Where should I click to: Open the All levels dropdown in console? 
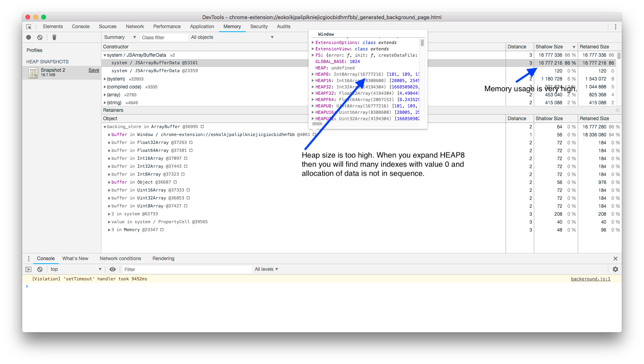266,269
